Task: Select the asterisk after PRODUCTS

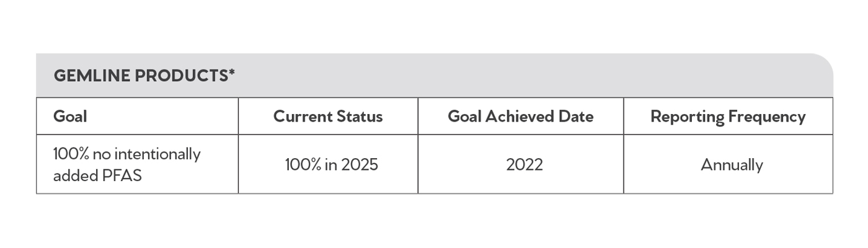Action: pos(231,73)
